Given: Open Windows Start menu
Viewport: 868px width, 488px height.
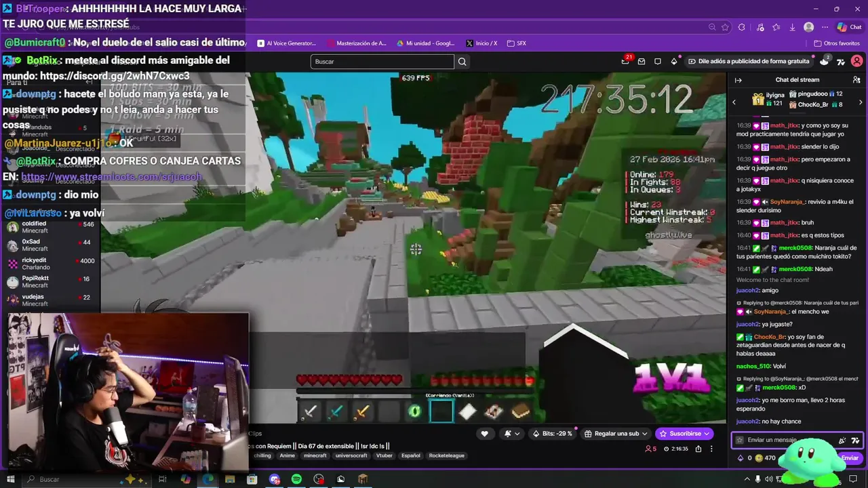Looking at the screenshot, I should [10, 479].
